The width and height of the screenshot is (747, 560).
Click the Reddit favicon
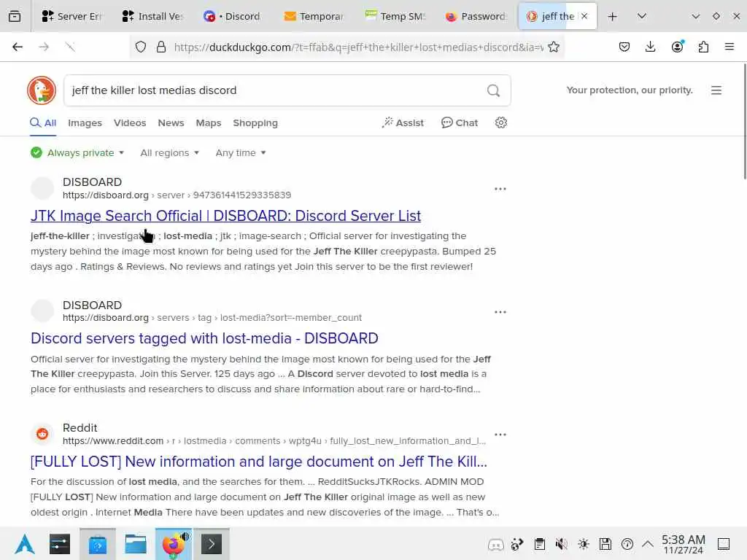pyautogui.click(x=42, y=434)
